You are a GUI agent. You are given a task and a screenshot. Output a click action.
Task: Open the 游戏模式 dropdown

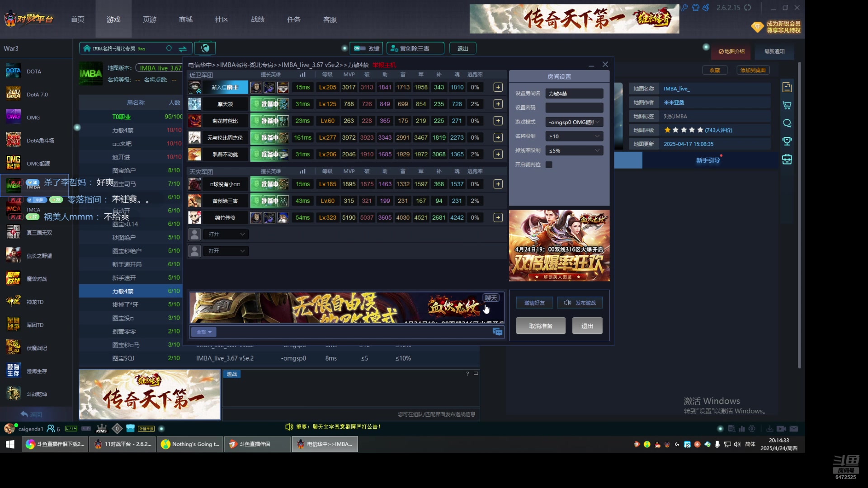click(574, 122)
